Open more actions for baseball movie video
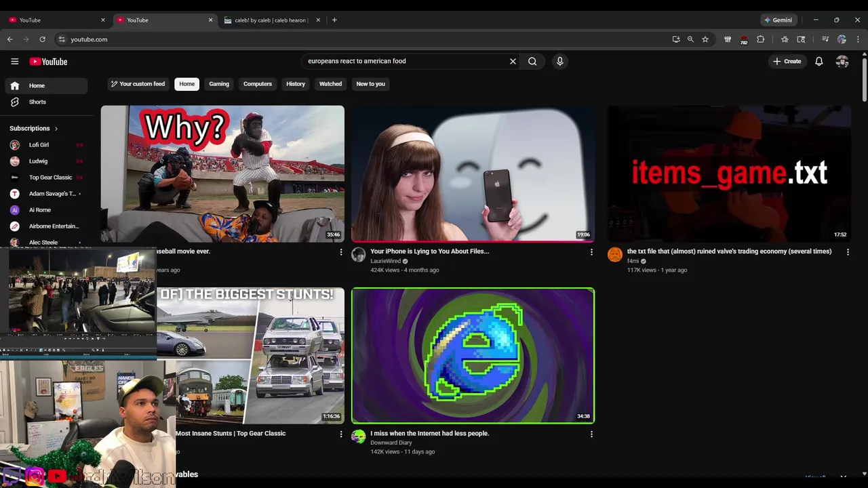 tap(341, 252)
